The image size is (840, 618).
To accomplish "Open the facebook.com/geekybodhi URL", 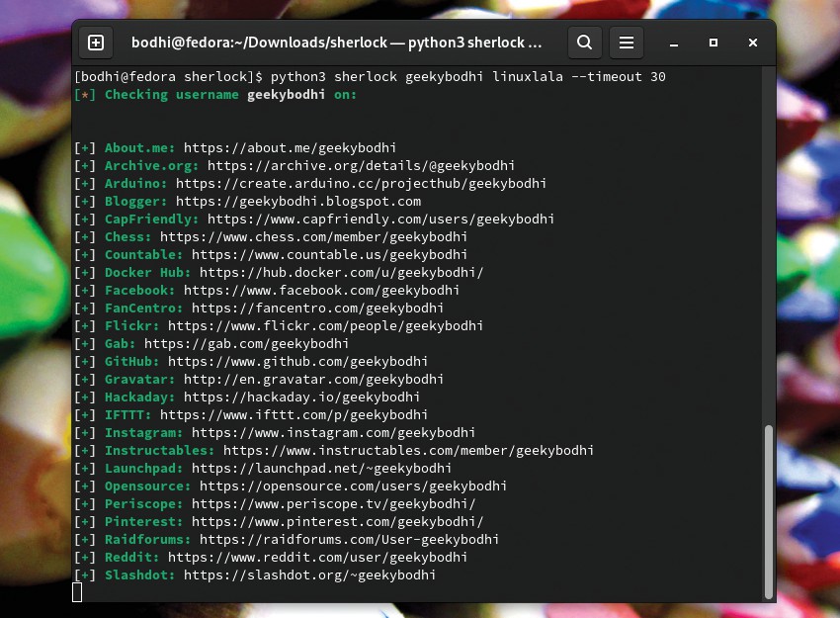I will coord(321,290).
